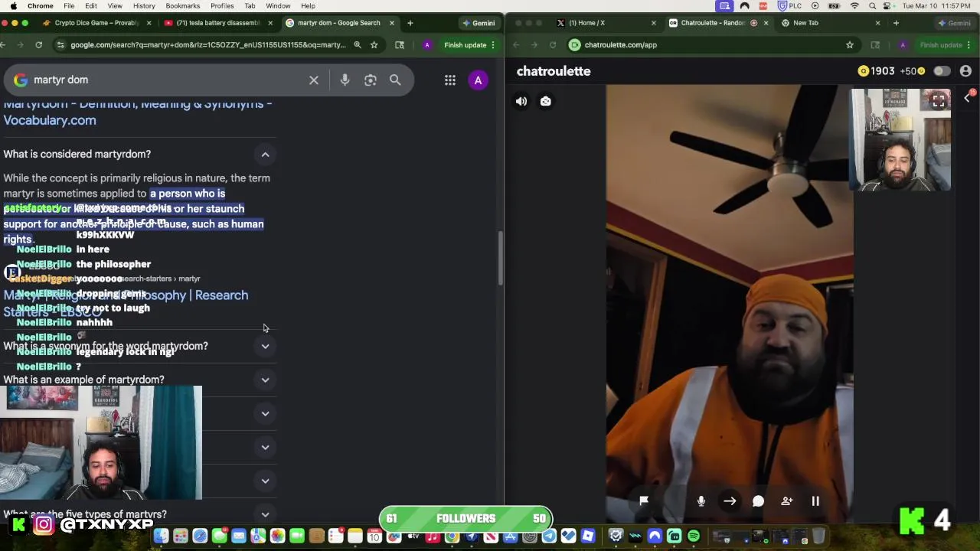Open a new tab in left Chrome window
Image resolution: width=980 pixels, height=551 pixels.
pyautogui.click(x=410, y=23)
